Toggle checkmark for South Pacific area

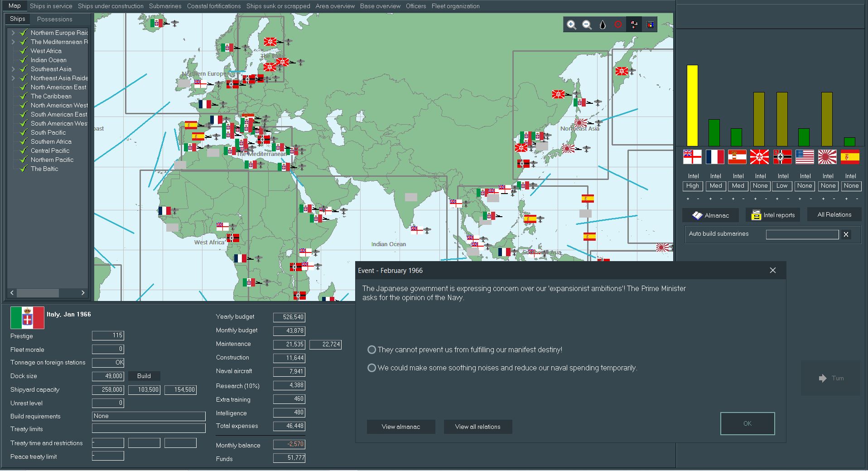24,132
